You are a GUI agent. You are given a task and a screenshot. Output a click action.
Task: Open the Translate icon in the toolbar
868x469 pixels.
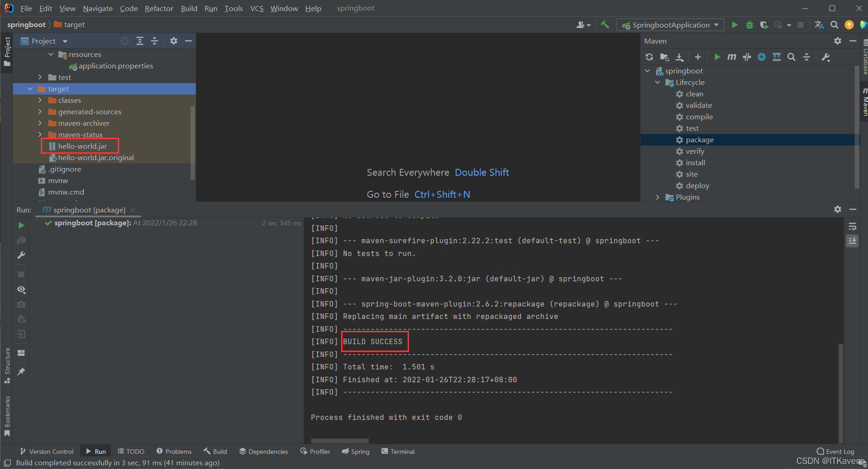[x=819, y=25]
